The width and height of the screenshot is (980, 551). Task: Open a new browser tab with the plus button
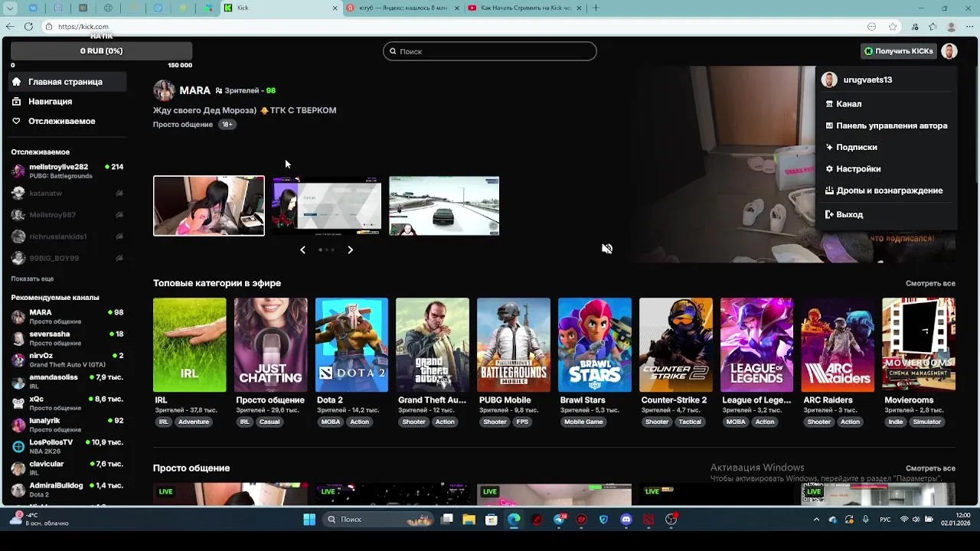click(x=596, y=8)
